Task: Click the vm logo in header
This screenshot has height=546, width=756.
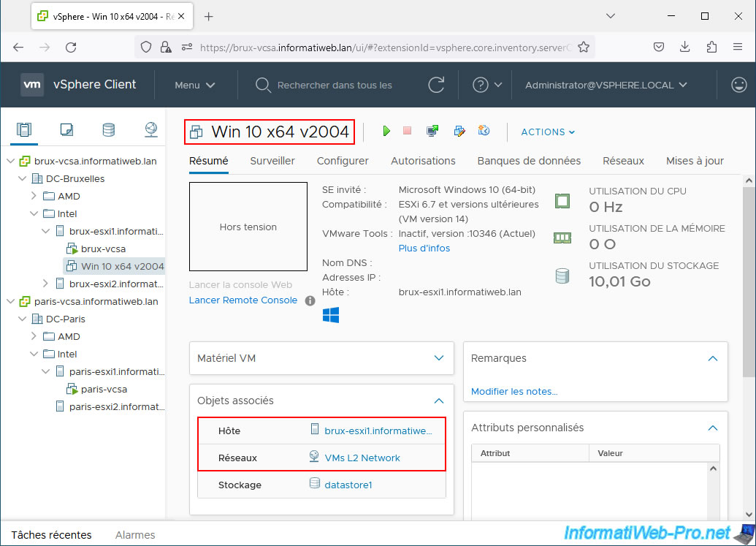Action: [x=32, y=85]
